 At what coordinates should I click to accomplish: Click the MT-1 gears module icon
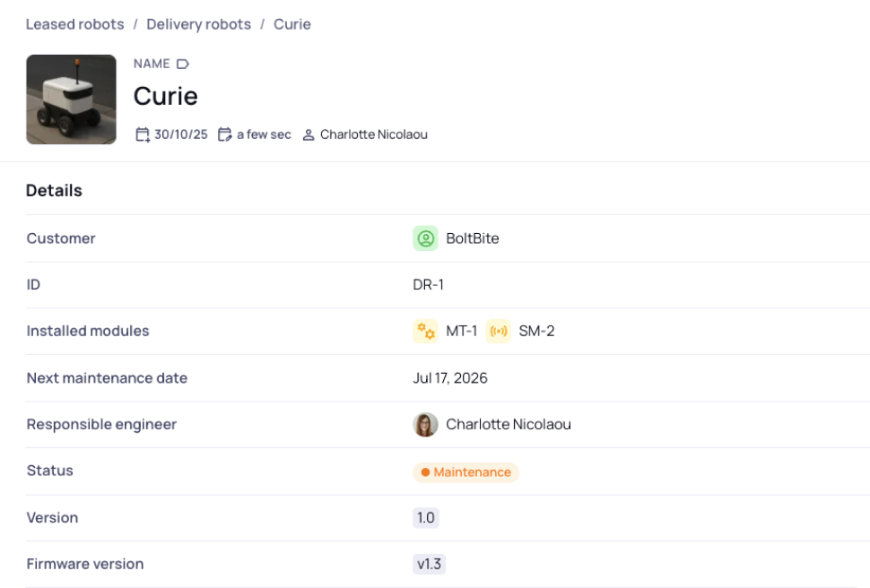pyautogui.click(x=425, y=332)
